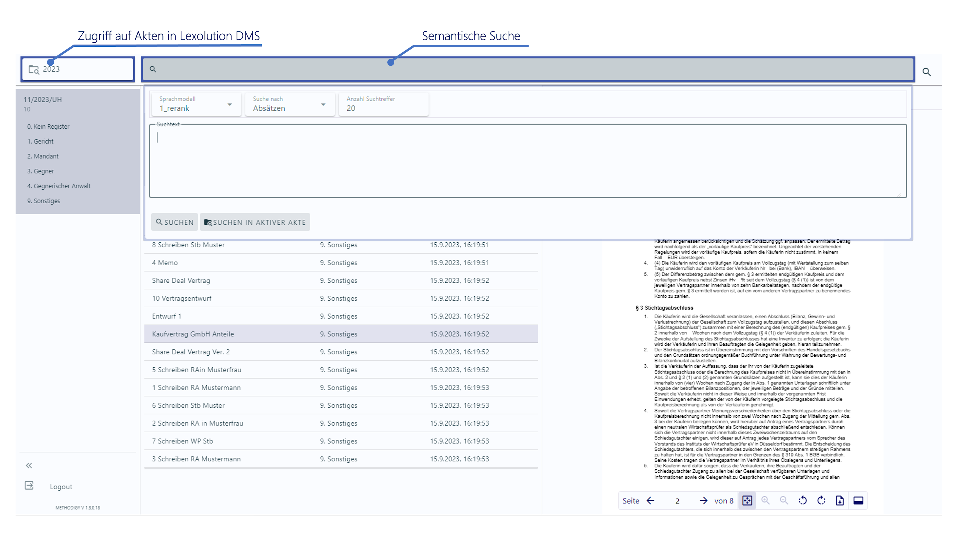Click the SUCHEN button
Screen dimensions: 980x551
pos(175,222)
